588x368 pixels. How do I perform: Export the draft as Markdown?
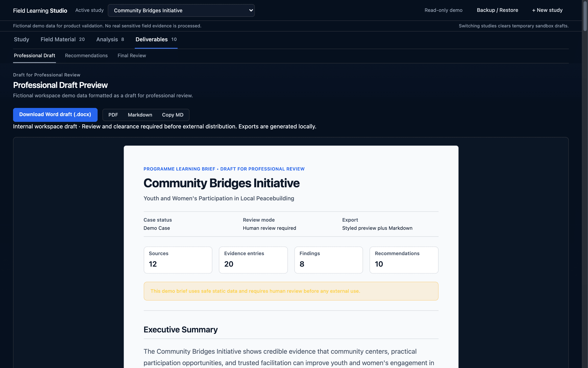coord(140,115)
